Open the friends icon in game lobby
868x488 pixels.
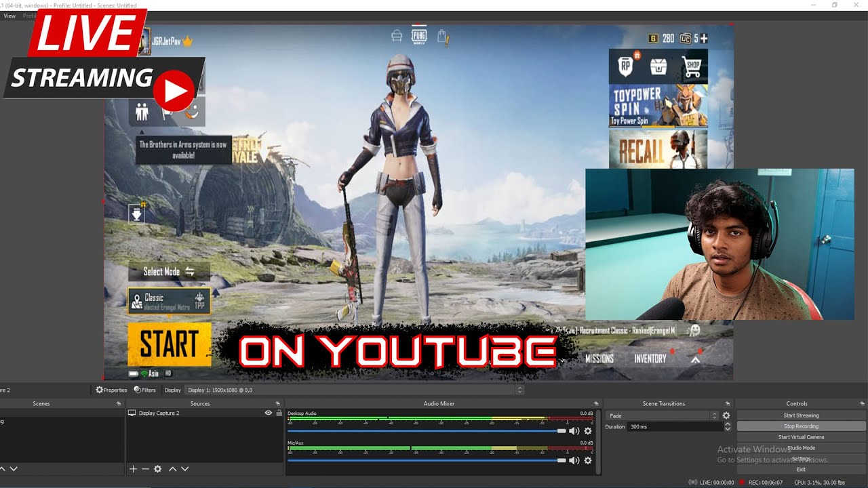point(142,111)
